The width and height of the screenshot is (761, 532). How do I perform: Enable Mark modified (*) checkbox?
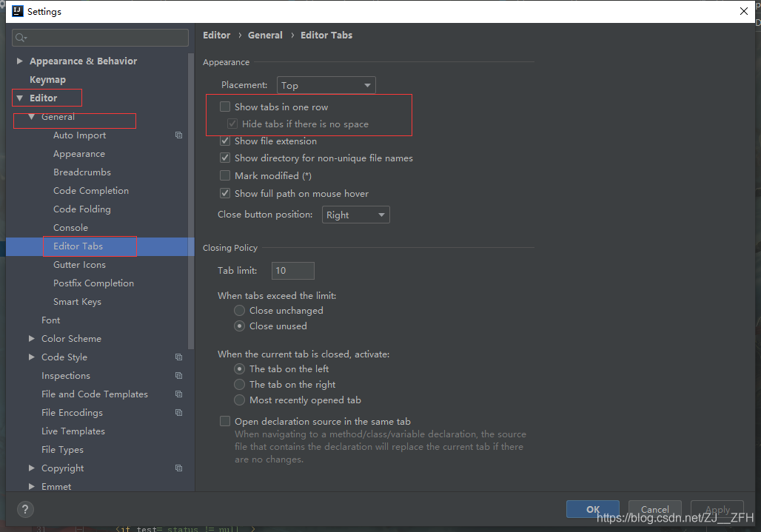point(225,175)
